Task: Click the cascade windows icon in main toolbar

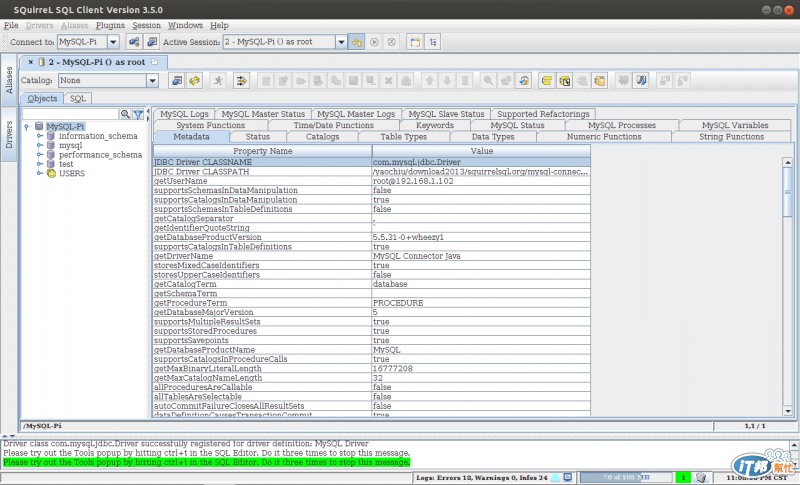Action: [433, 42]
